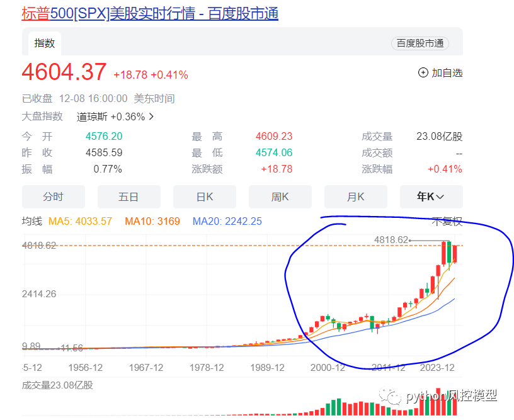514x420 pixels.
Task: Switch to the 五日 chart tab
Action: click(x=129, y=196)
